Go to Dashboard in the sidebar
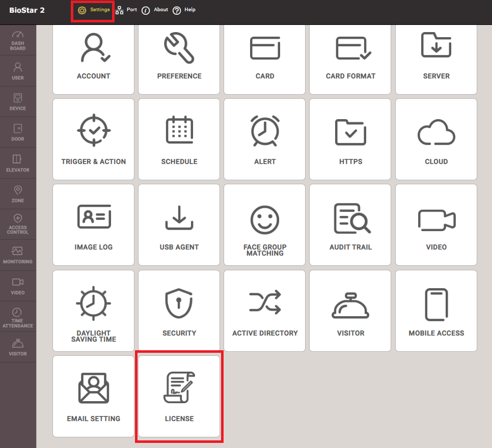 tap(18, 40)
